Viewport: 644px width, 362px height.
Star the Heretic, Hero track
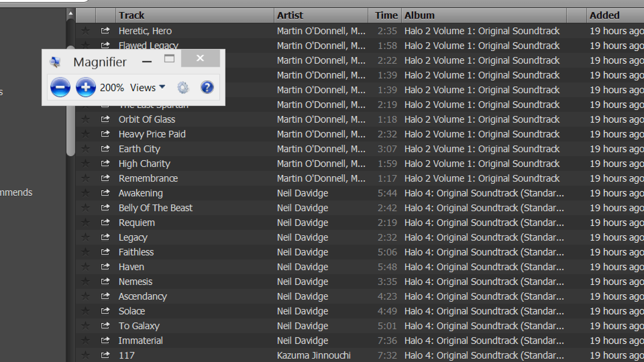[x=86, y=31]
